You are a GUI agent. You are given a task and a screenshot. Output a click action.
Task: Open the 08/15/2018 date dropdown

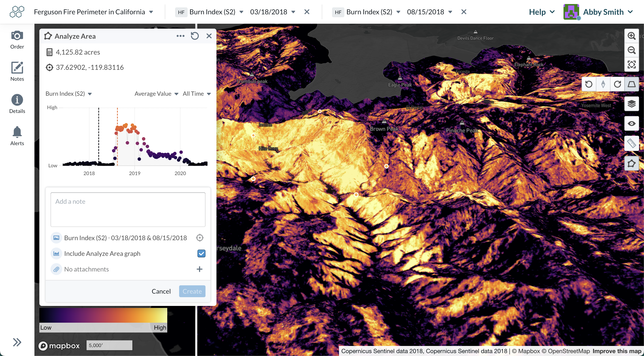(429, 12)
